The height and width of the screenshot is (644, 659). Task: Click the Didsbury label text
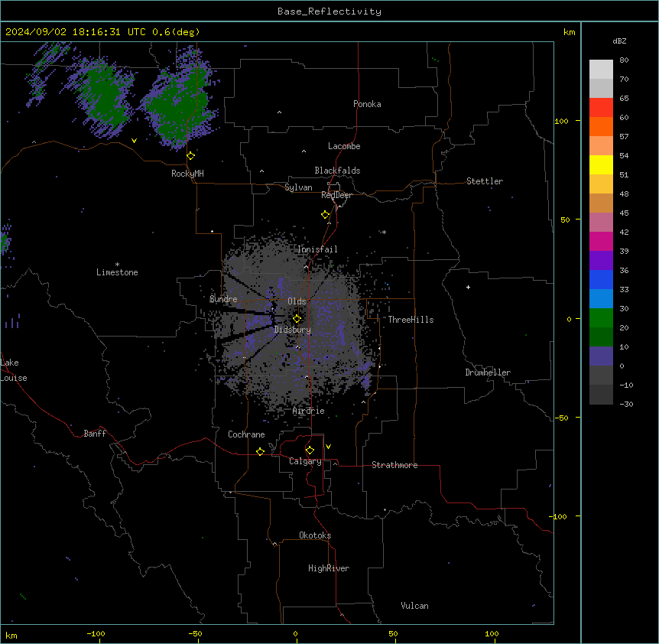point(293,330)
